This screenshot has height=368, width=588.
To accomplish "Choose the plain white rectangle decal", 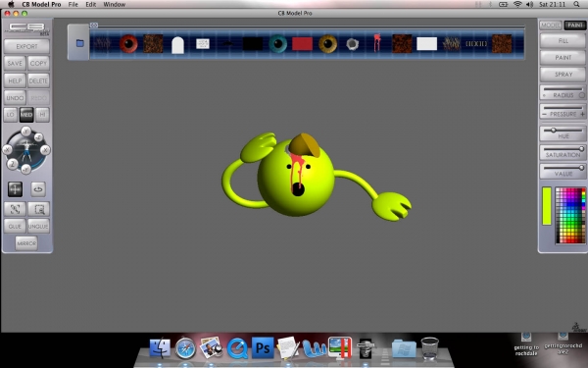I will coord(426,43).
